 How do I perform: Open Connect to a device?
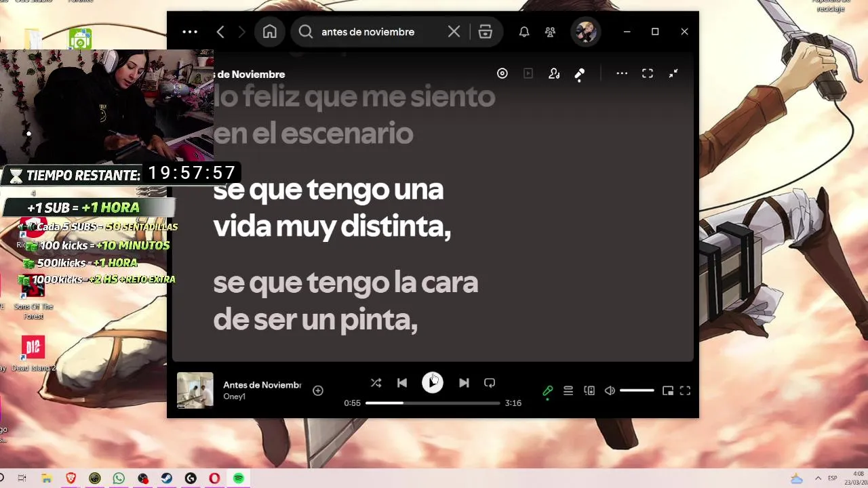(589, 390)
